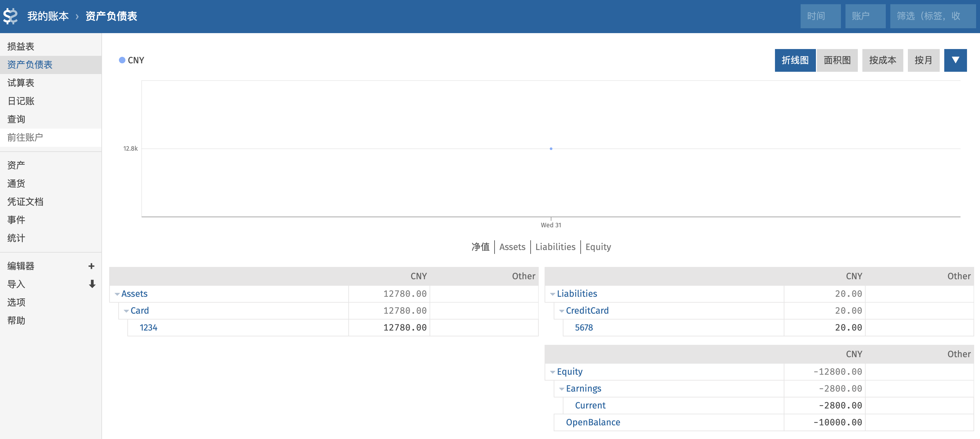The width and height of the screenshot is (980, 439).
Task: Open 统计 in the sidebar
Action: pos(51,238)
